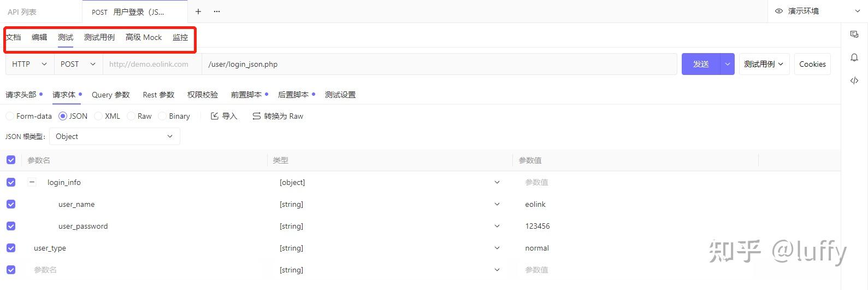This screenshot has height=290, width=868.
Task: Change login_info type [object] dropdown
Action: click(389, 182)
